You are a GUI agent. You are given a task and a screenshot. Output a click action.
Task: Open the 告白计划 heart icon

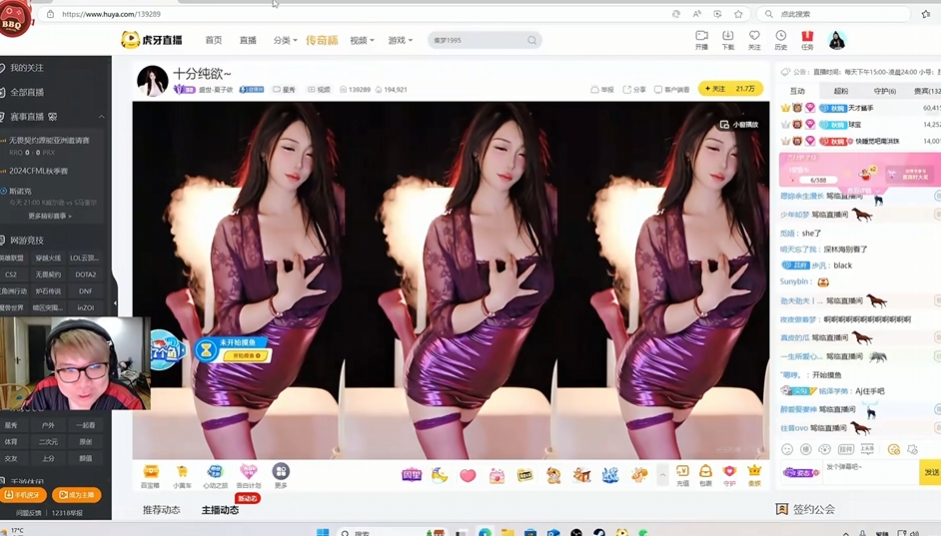coord(248,476)
